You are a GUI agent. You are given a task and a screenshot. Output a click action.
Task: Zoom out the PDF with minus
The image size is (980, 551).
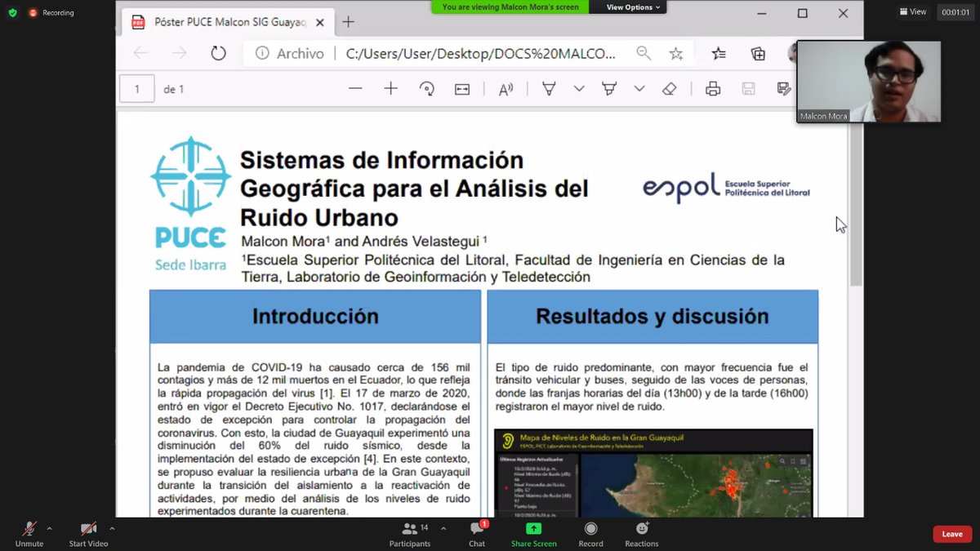[355, 89]
